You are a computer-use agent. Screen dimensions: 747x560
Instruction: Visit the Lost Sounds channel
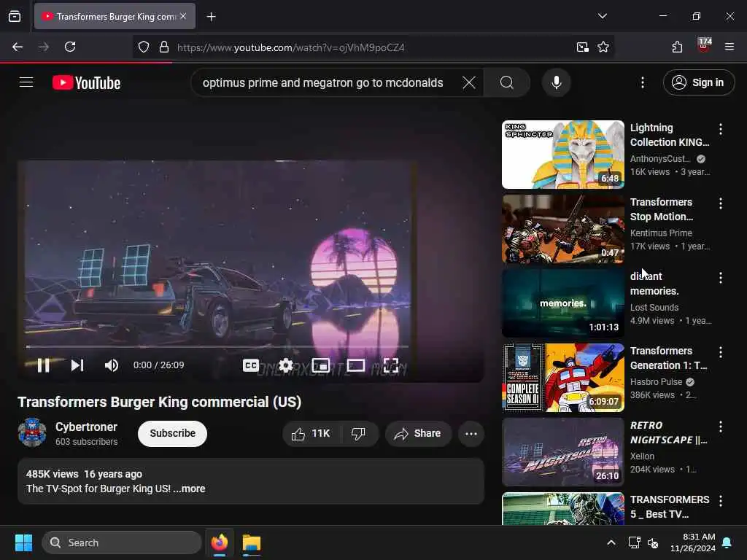click(654, 307)
